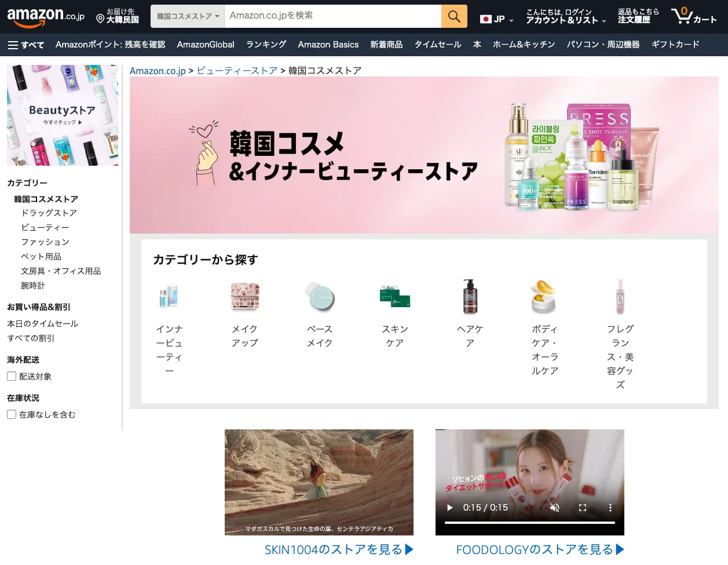The height and width of the screenshot is (565, 728).
Task: Open the 韓国コスメストア search category dropdown
Action: click(x=188, y=16)
